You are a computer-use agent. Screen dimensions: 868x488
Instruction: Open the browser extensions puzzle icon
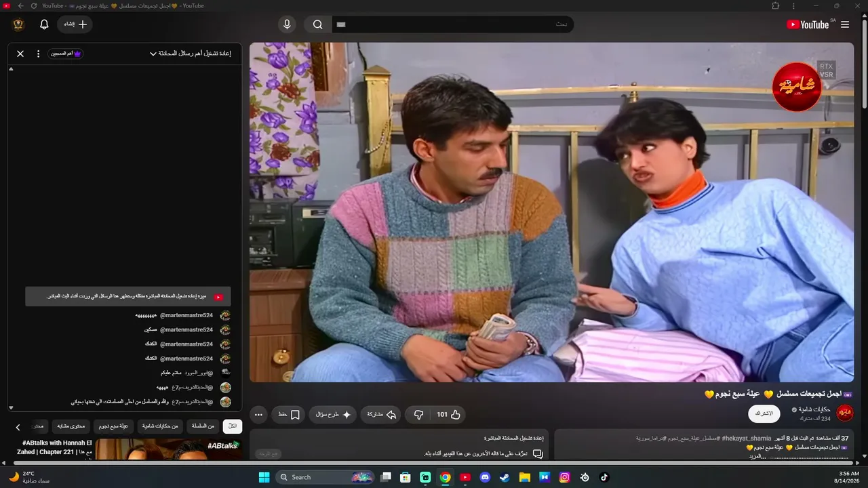(x=776, y=5)
